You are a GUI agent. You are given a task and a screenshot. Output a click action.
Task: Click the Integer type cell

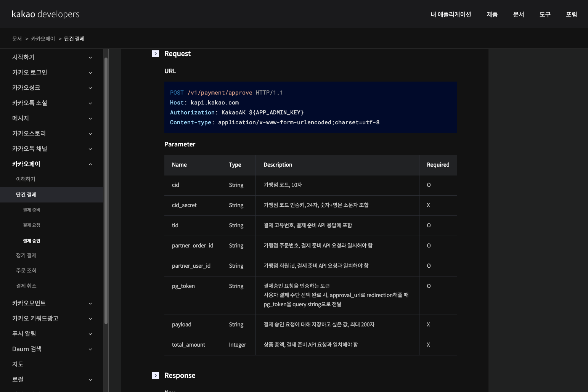click(x=238, y=345)
